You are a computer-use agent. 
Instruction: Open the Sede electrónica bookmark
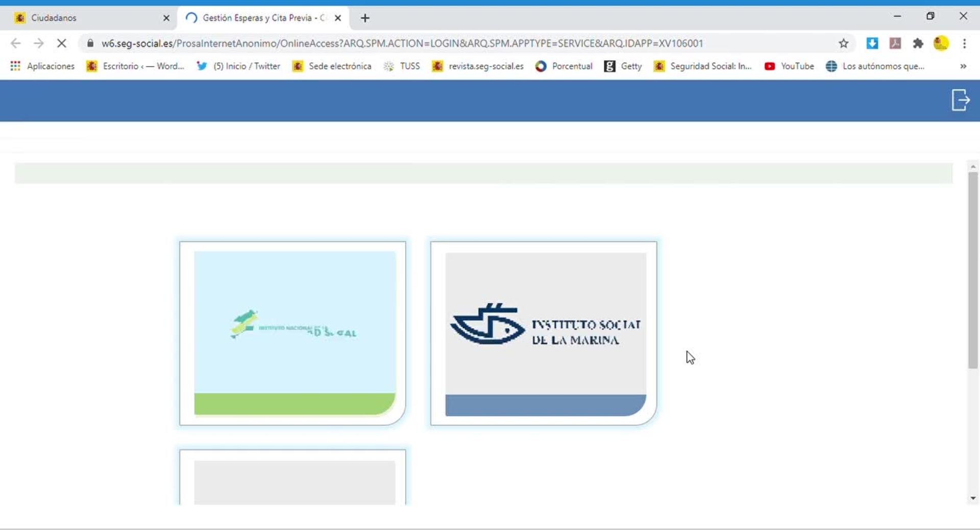332,66
